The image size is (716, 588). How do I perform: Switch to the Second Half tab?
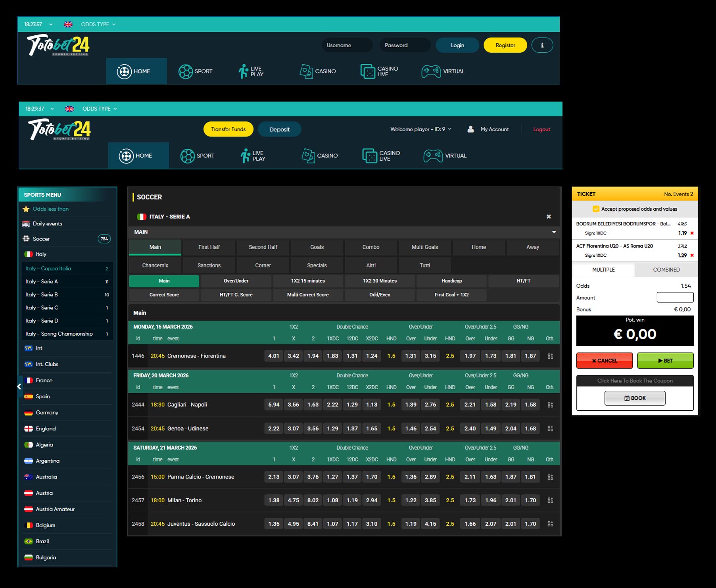tap(262, 247)
